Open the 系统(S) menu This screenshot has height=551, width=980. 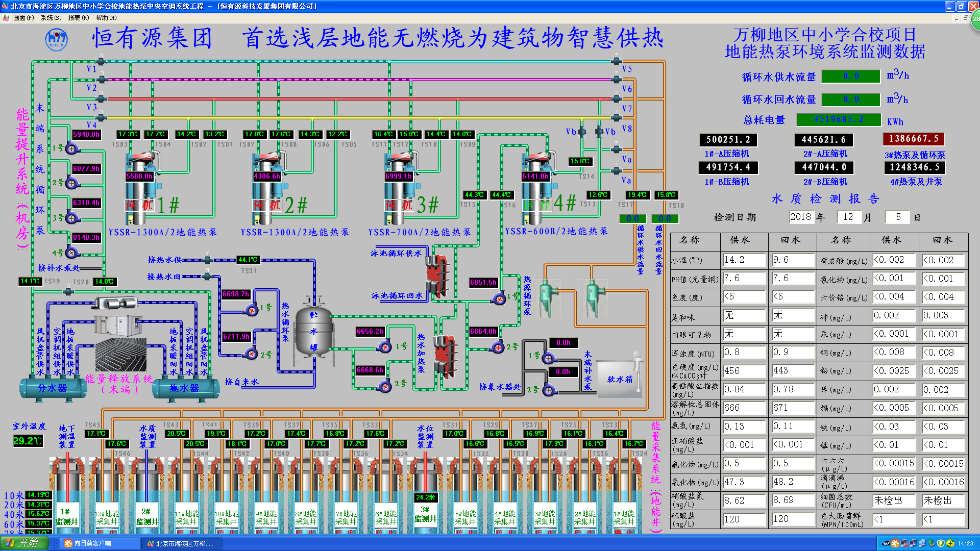tap(51, 18)
